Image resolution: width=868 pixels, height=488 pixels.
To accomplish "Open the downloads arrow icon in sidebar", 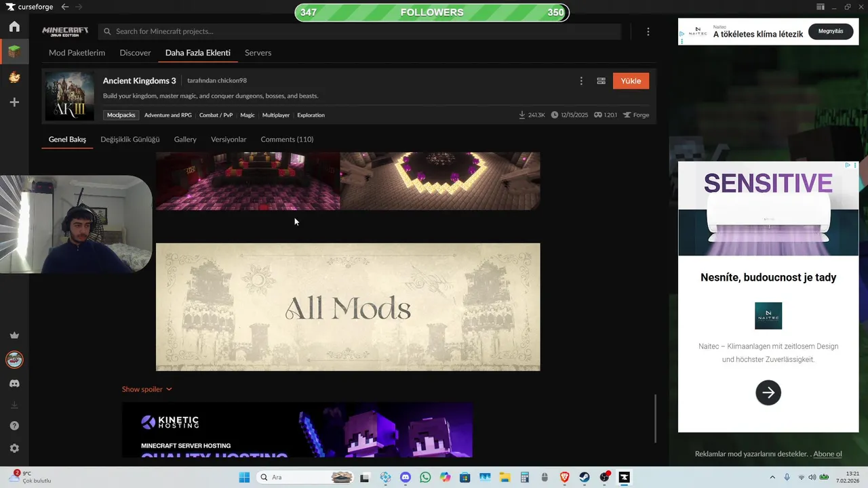I will tap(14, 405).
